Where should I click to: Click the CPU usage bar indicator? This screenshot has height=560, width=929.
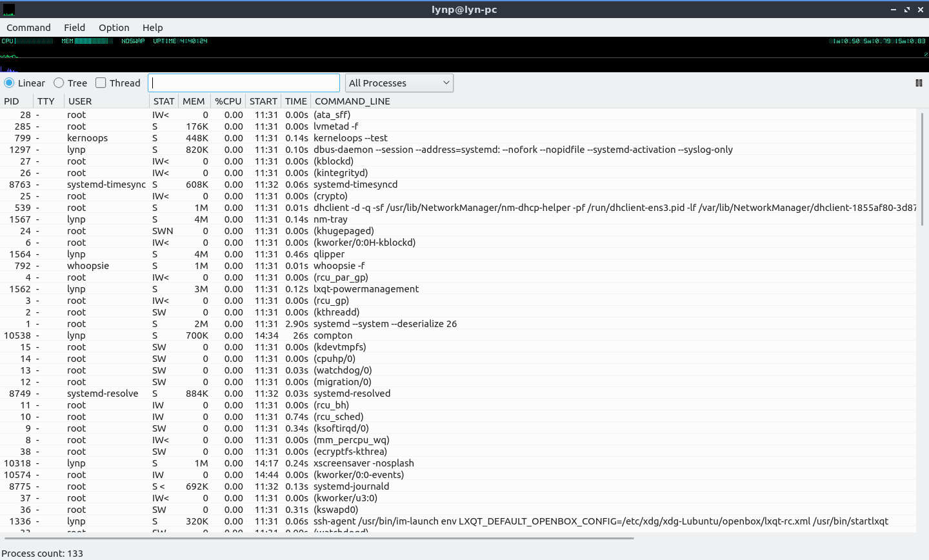[28, 41]
